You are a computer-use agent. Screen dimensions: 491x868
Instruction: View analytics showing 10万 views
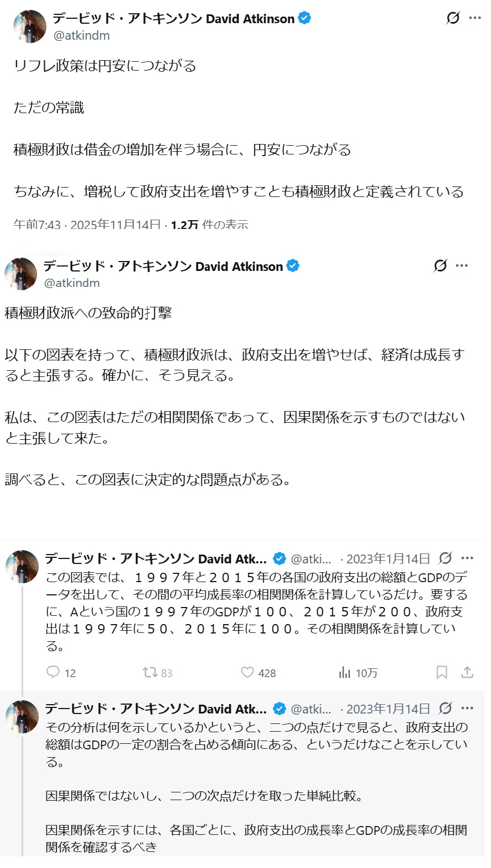click(345, 672)
